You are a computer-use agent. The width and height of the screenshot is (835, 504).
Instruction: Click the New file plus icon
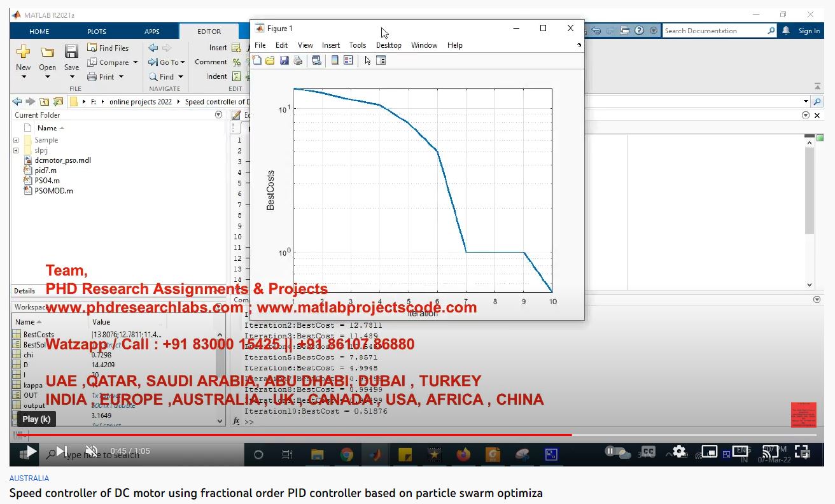click(x=23, y=52)
